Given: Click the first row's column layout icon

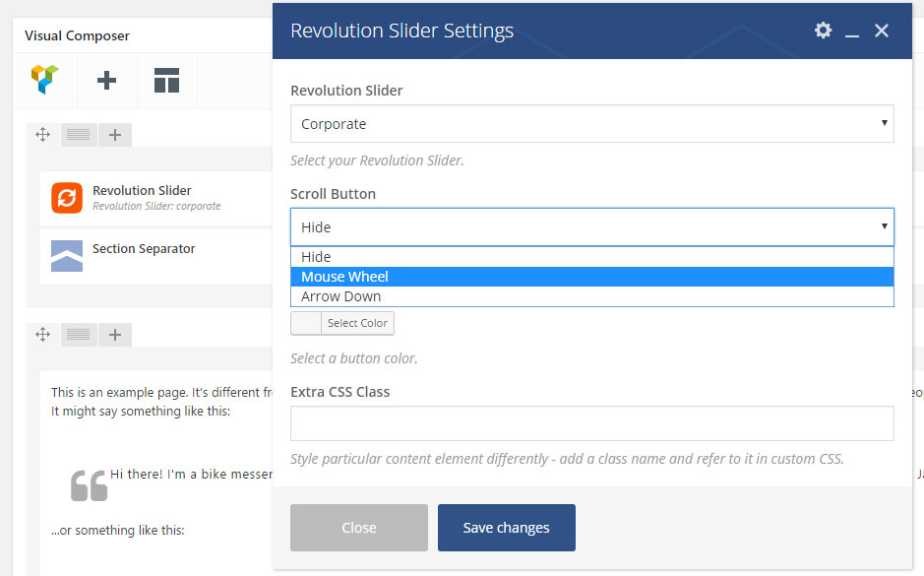Looking at the screenshot, I should (79, 135).
